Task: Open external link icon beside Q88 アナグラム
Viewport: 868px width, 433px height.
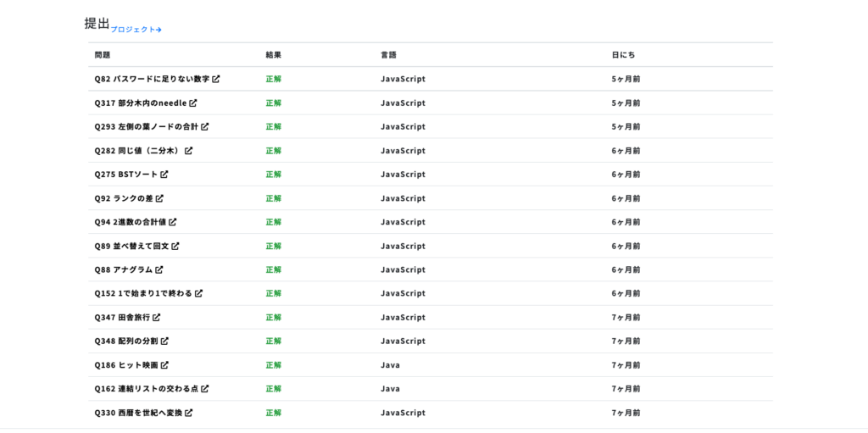Action: [159, 269]
